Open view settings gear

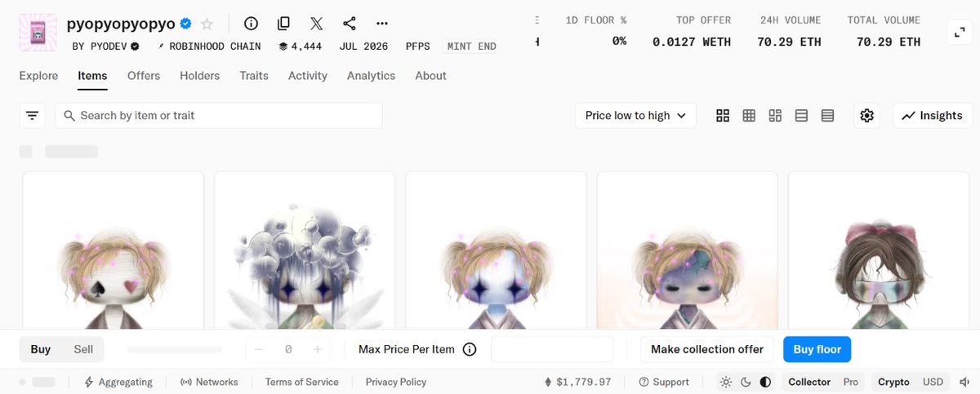point(867,116)
